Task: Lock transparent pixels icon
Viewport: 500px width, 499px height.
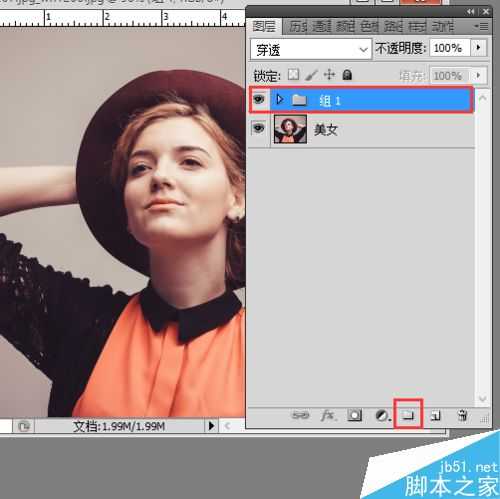Action: click(x=293, y=74)
